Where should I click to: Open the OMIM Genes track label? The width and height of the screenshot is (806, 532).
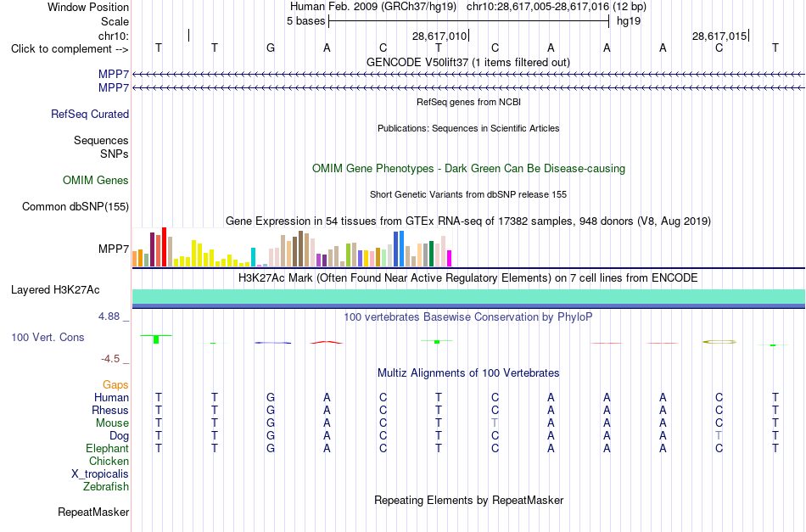pos(96,181)
